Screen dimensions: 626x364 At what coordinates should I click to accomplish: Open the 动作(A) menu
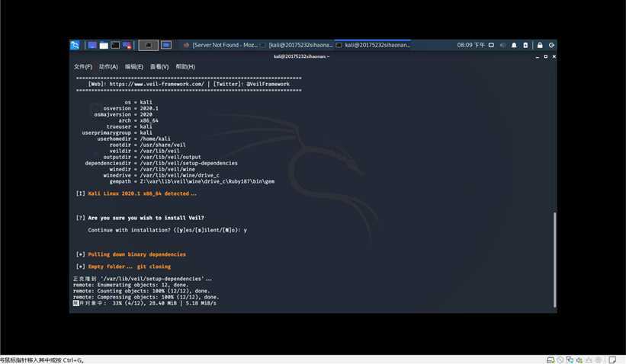(108, 66)
